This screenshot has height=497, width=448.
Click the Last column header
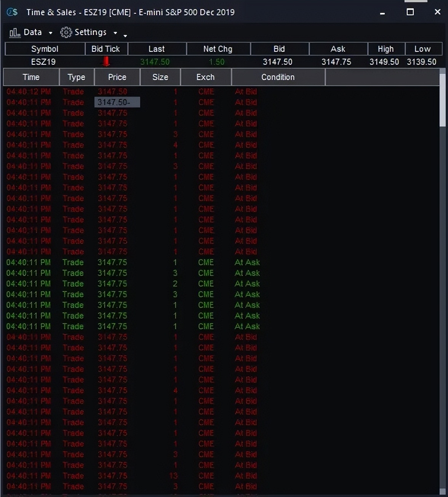[x=157, y=49]
